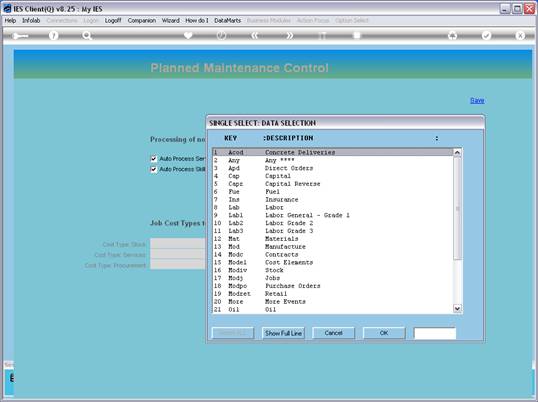Click the Save link
Screen dimensions: 538x402
(477, 100)
